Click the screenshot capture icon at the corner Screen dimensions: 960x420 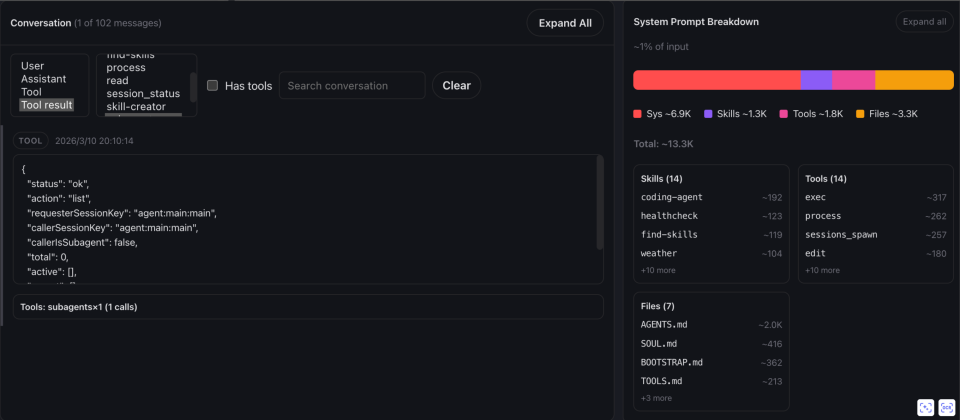tap(926, 407)
